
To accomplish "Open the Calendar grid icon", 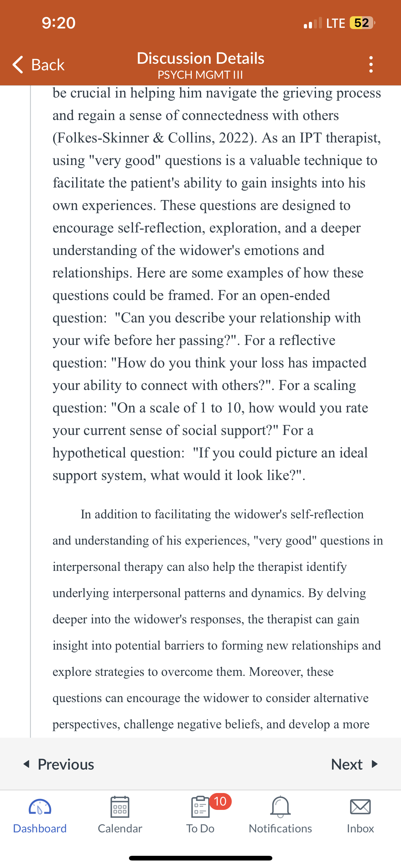I will pyautogui.click(x=120, y=807).
